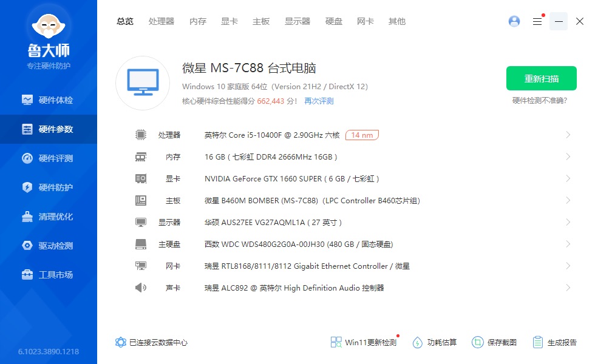Image resolution: width=595 pixels, height=364 pixels.
Task: Click the 硬件检测不准确? link
Action: tap(540, 101)
